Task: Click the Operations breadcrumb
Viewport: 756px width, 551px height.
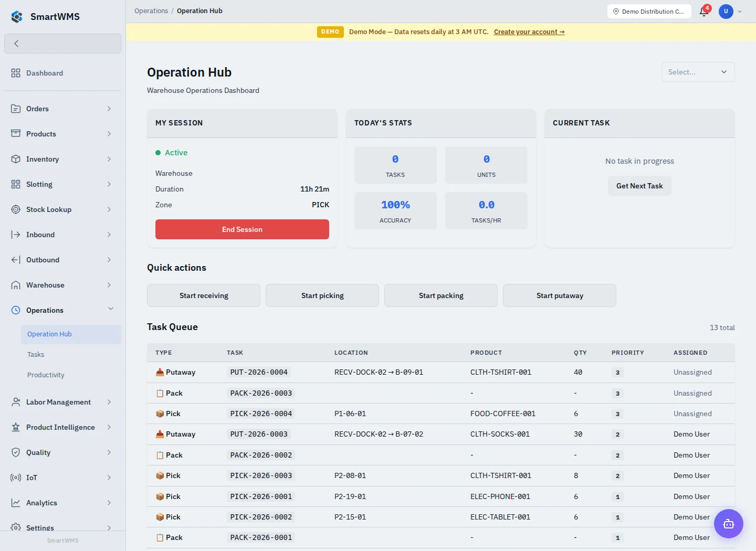Action: coord(151,10)
